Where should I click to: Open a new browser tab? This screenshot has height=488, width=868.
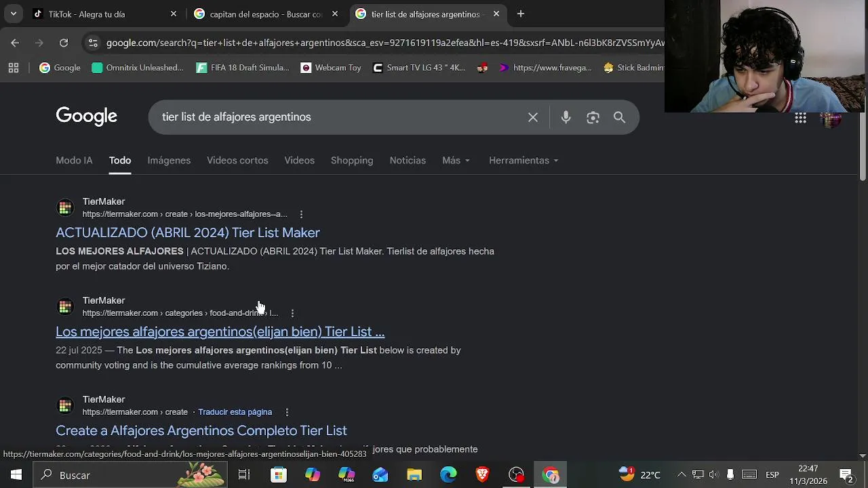[520, 14]
